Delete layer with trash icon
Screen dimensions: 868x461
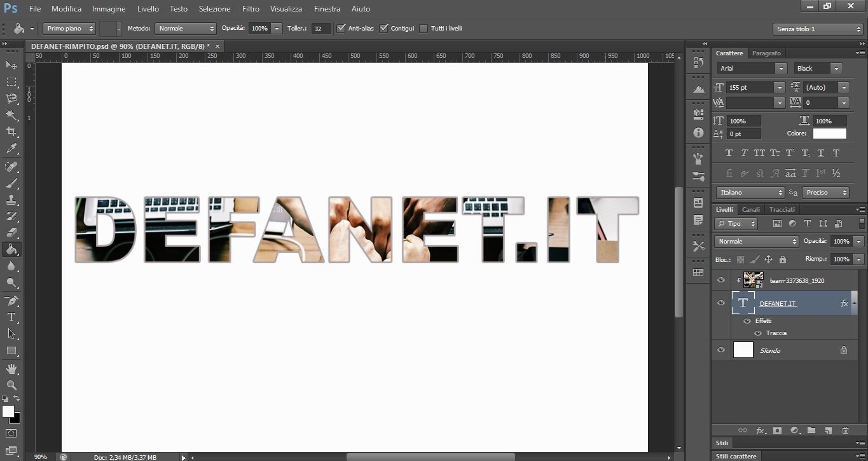pyautogui.click(x=845, y=430)
